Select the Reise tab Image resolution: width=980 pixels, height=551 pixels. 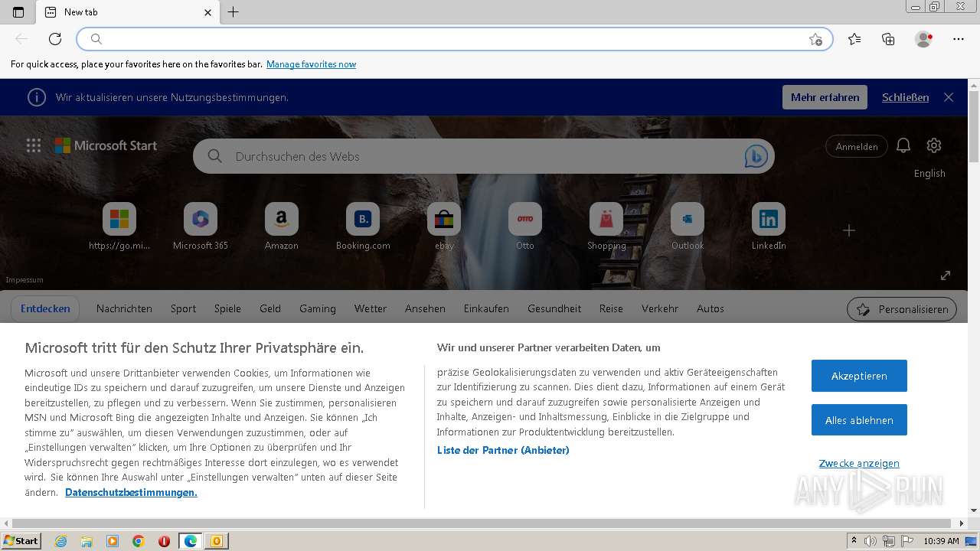coord(611,308)
